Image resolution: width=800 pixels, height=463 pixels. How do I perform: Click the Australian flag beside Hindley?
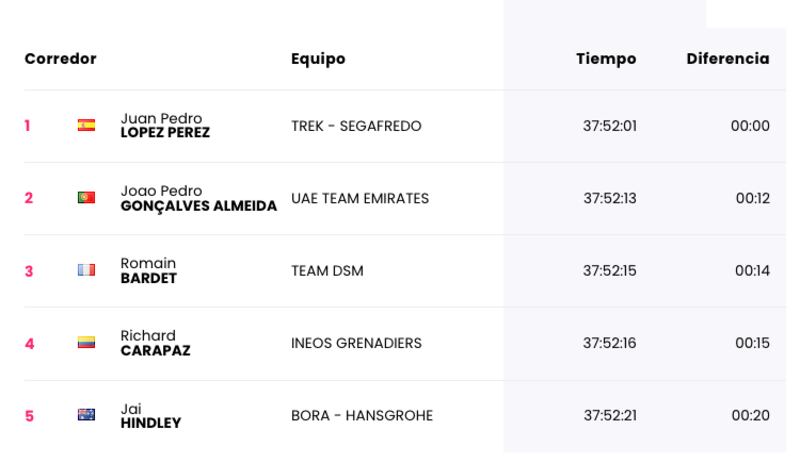86,415
